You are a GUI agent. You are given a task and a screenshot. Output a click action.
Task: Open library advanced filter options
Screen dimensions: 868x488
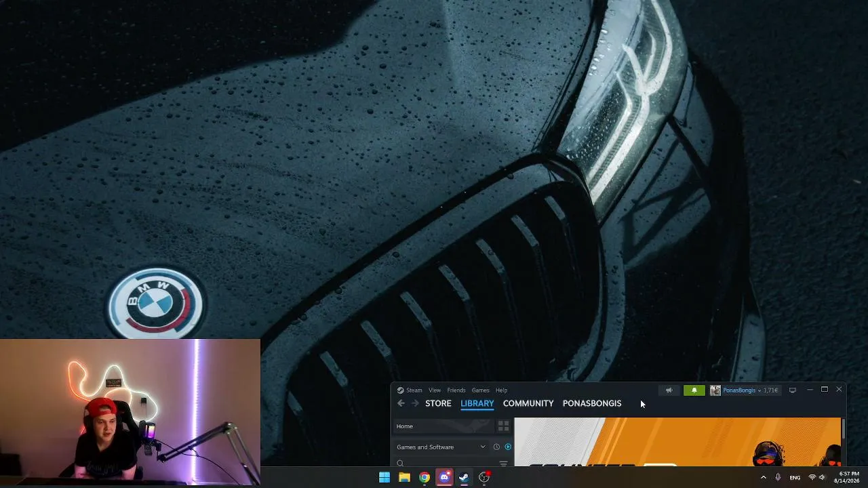point(503,464)
